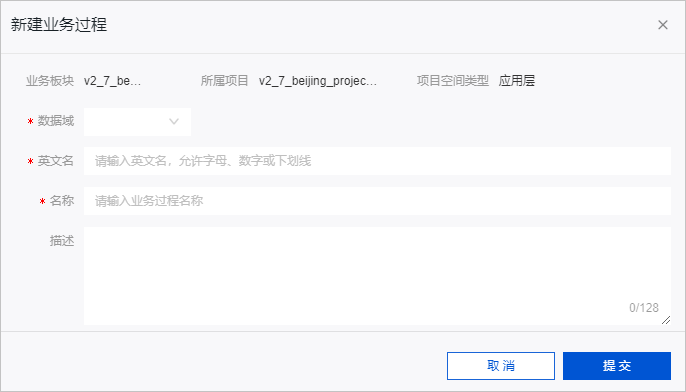Image resolution: width=686 pixels, height=392 pixels.
Task: Click the chevron arrow in 数据域 selector
Action: pyautogui.click(x=174, y=122)
